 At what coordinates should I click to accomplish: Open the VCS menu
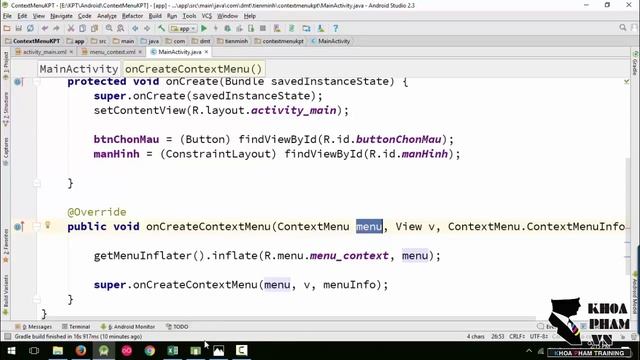point(207,16)
